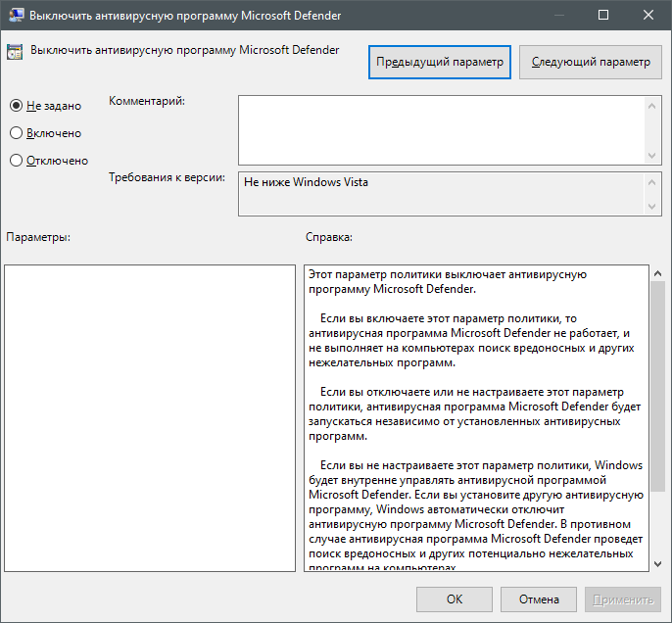Click the "Справка:" label
The image size is (672, 623).
coord(329,237)
